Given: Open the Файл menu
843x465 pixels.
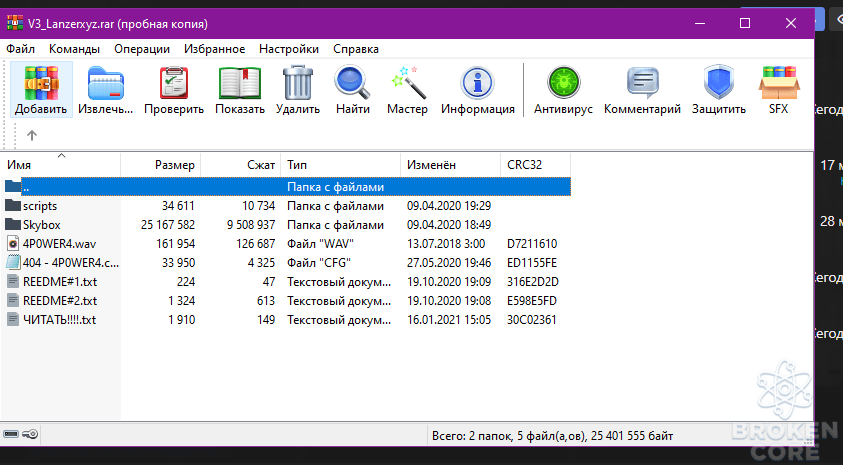Looking at the screenshot, I should click(x=20, y=49).
